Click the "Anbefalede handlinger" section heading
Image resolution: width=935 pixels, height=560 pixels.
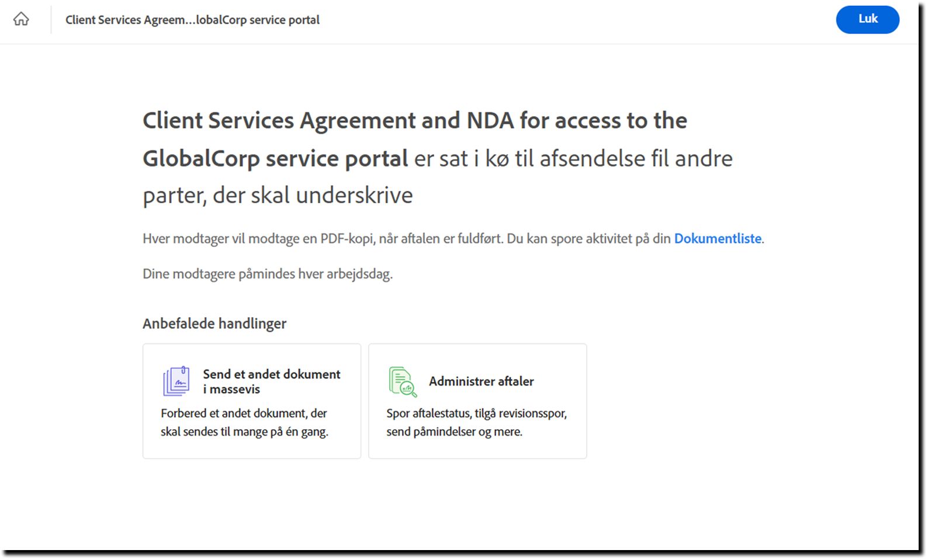(x=214, y=324)
